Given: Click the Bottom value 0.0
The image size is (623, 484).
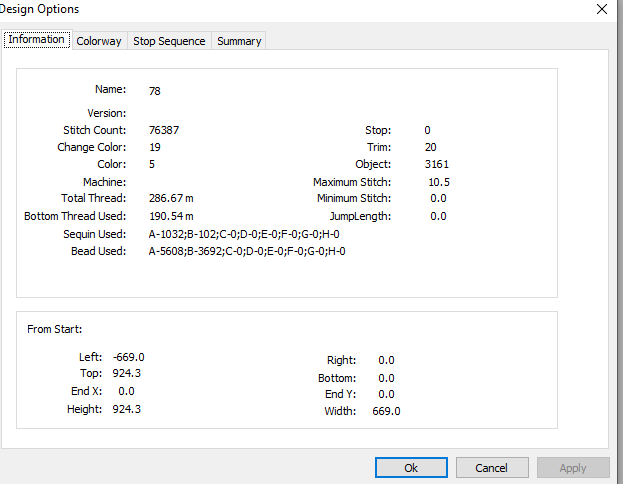Looking at the screenshot, I should point(386,378).
